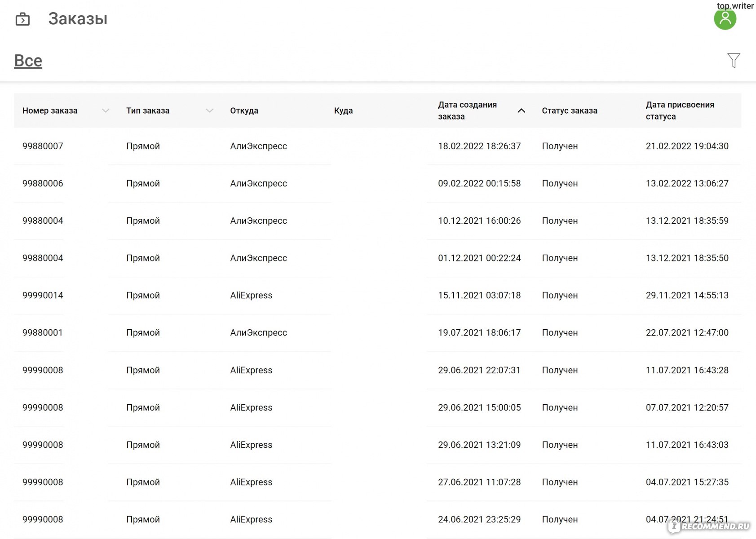Click status date 22.07.2021 12:47:00
Viewport: 756px width, 539px height.
coord(687,332)
